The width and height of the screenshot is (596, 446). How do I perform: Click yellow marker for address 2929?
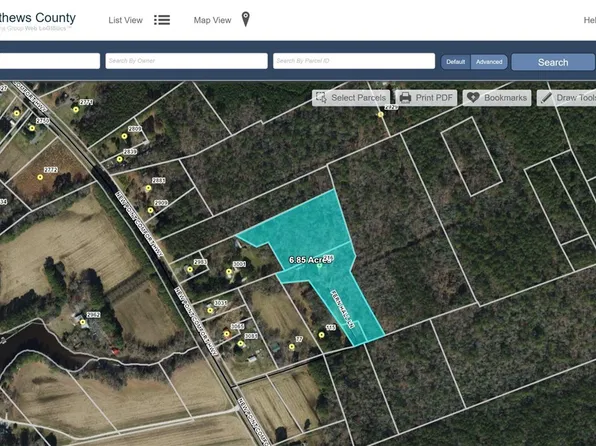[380, 114]
